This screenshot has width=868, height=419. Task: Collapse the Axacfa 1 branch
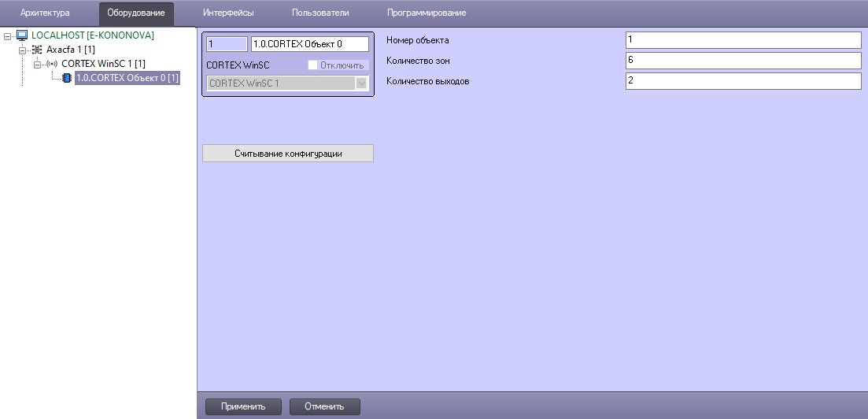click(x=23, y=50)
